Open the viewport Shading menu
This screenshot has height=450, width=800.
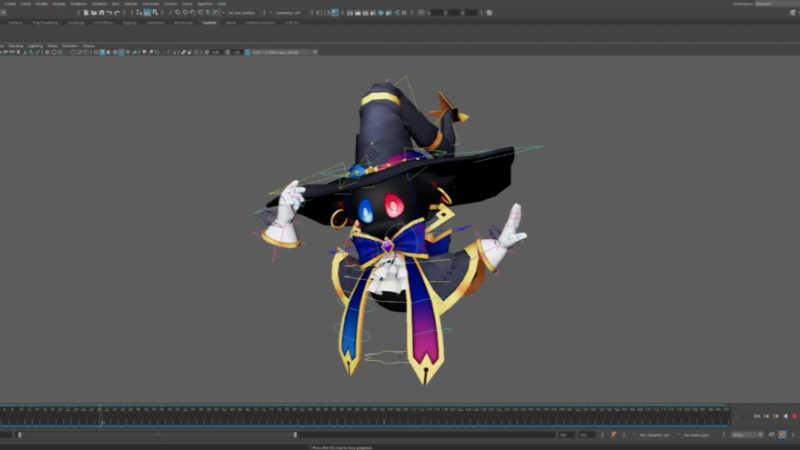[16, 46]
